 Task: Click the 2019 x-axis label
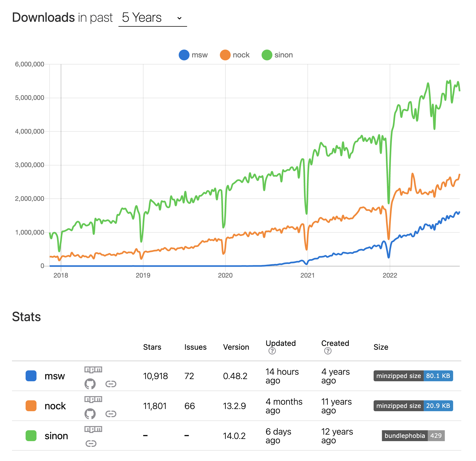click(143, 275)
